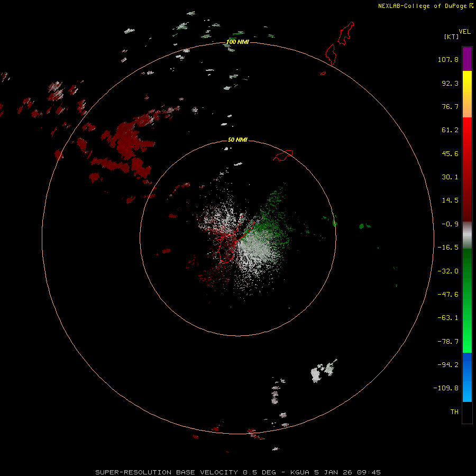Viewport: 476px width, 476px height.
Task: Click the 14.5 legend value
Action: tap(450, 200)
